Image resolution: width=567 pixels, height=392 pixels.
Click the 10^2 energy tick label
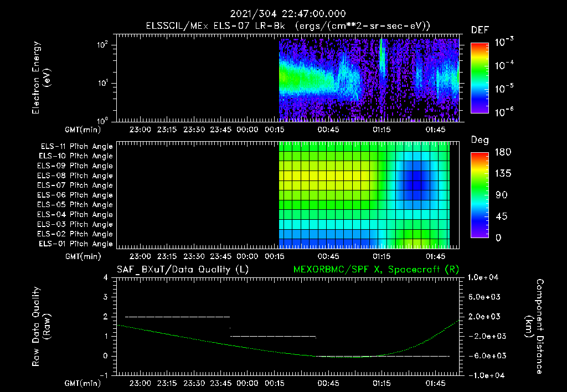(x=102, y=45)
